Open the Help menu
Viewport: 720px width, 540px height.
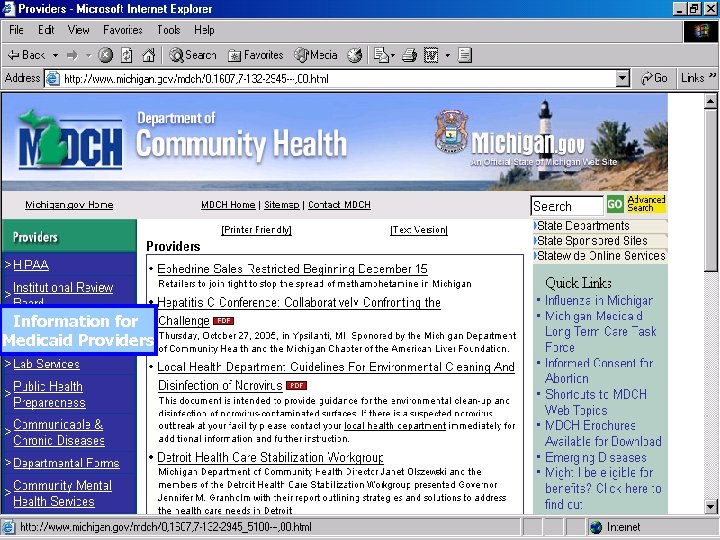pyautogui.click(x=204, y=30)
